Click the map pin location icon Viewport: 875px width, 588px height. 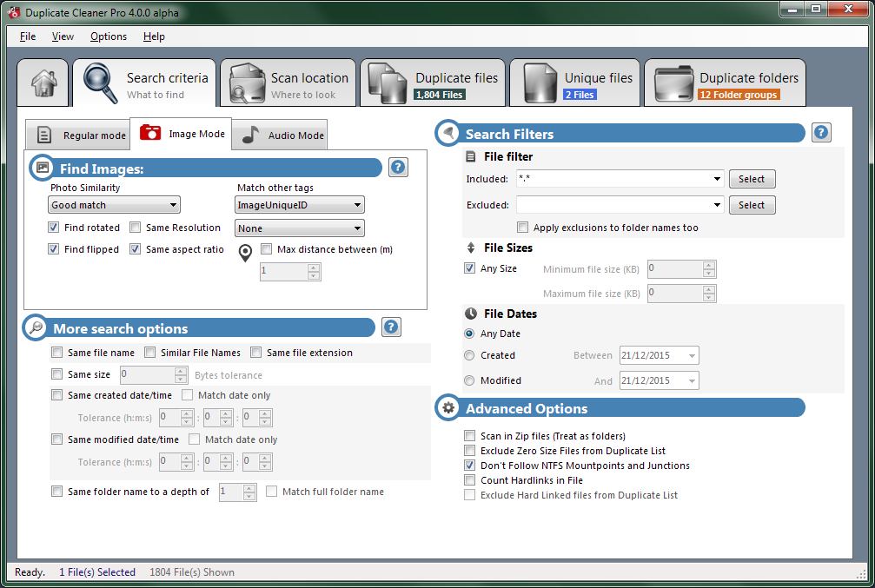245,253
